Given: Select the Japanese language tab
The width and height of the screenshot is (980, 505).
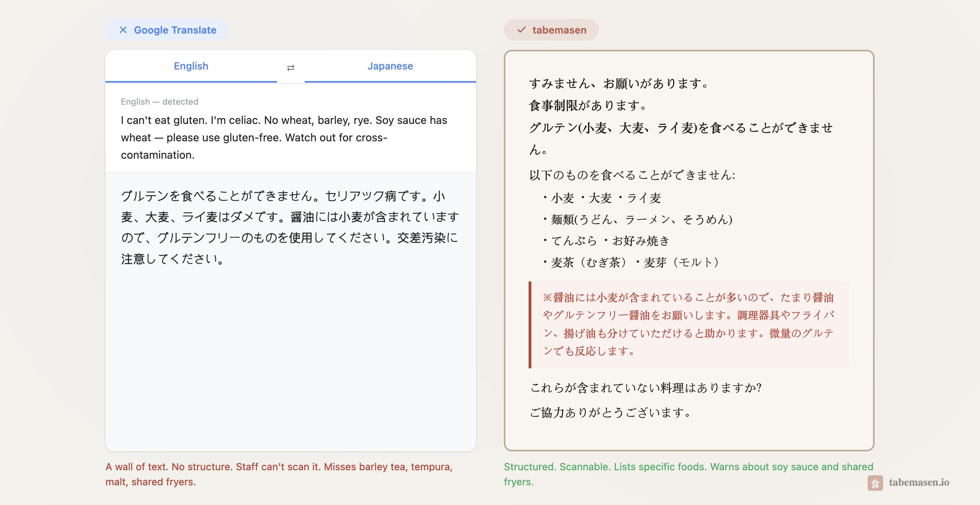Looking at the screenshot, I should tap(390, 66).
